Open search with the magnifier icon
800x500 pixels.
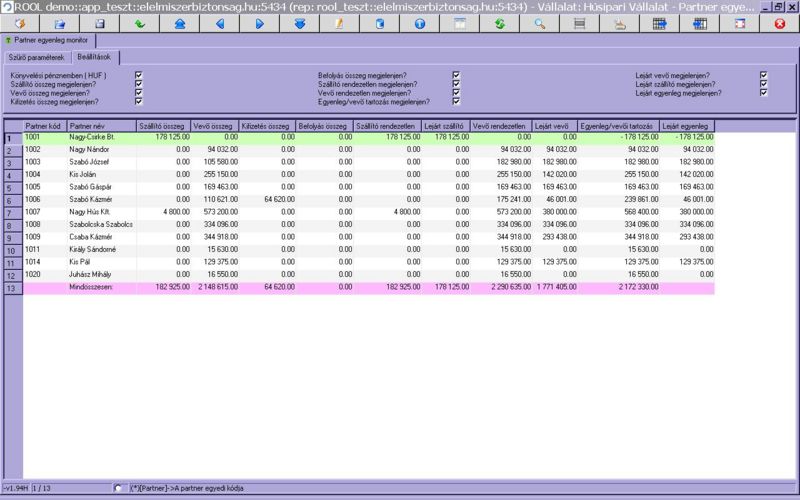(x=539, y=23)
